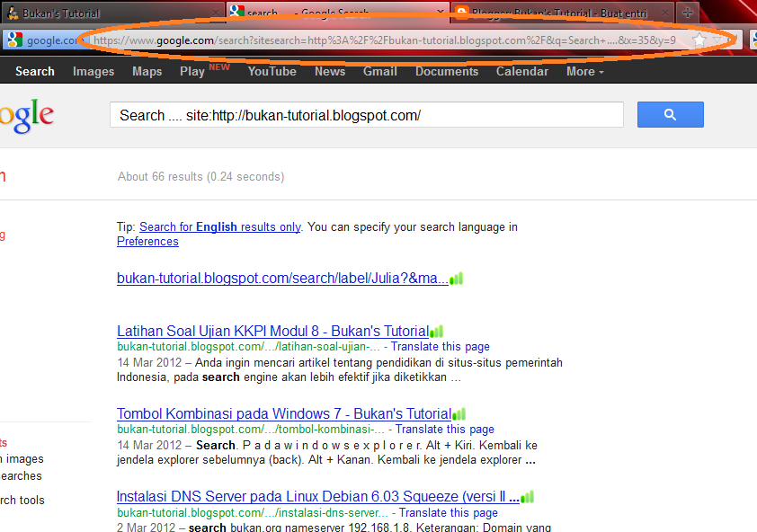Image resolution: width=757 pixels, height=532 pixels.
Task: Open YouTube in Google top bar
Action: (x=272, y=72)
